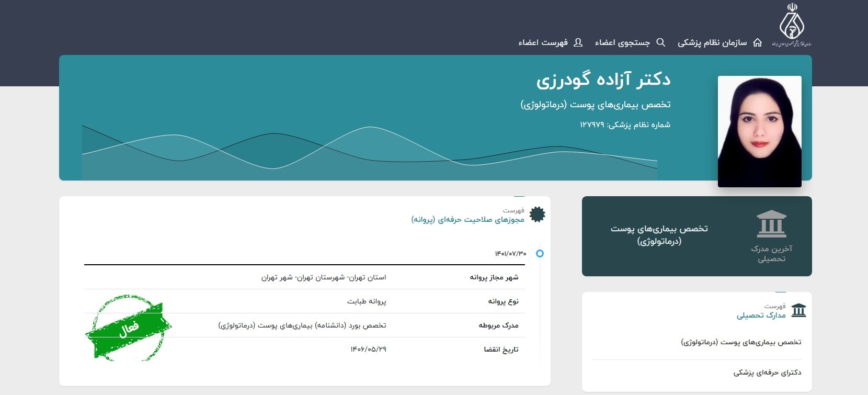Select the مدارک تحصیلی section heading
Image resolution: width=868 pixels, height=395 pixels.
(761, 315)
